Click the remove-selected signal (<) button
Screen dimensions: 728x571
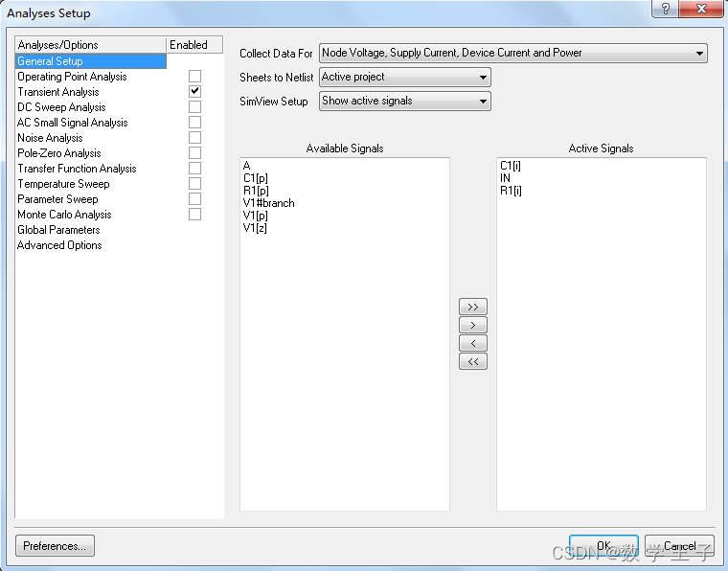pos(473,343)
